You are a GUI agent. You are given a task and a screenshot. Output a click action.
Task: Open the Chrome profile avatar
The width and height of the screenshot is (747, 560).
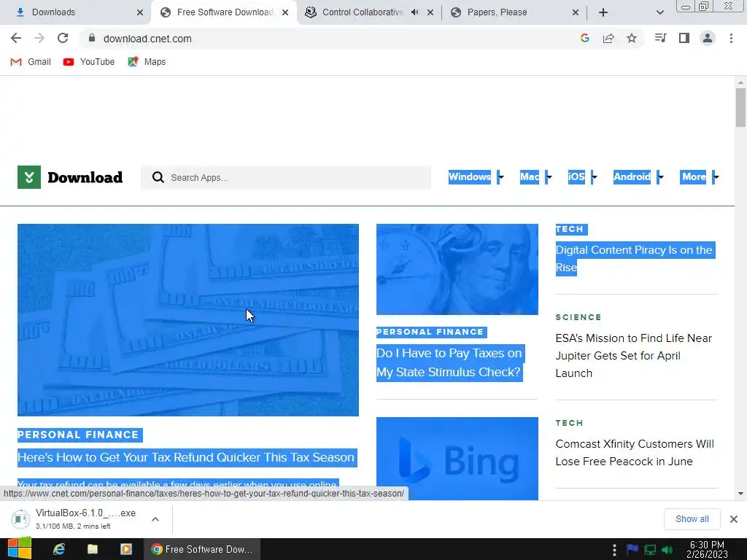coord(708,38)
